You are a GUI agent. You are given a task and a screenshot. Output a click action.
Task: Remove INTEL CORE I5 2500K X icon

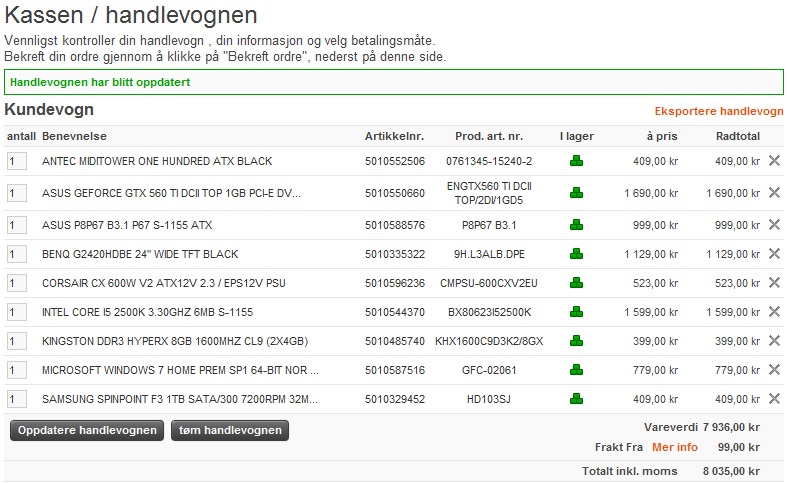pyautogui.click(x=774, y=311)
